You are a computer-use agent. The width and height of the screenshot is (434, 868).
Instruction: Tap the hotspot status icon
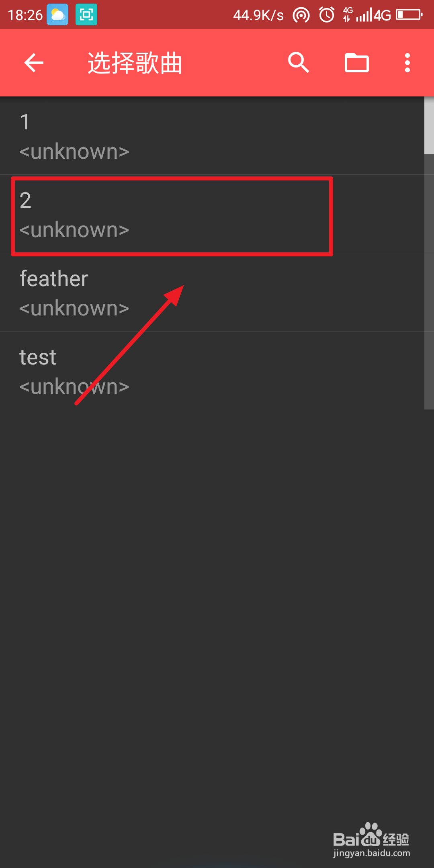coord(301,15)
